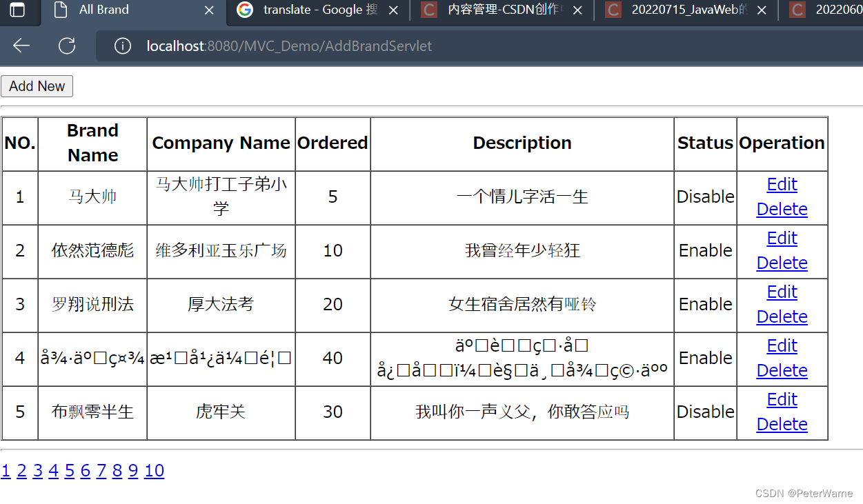
Task: Edit row 5 布飘零半生 brand
Action: (x=782, y=400)
